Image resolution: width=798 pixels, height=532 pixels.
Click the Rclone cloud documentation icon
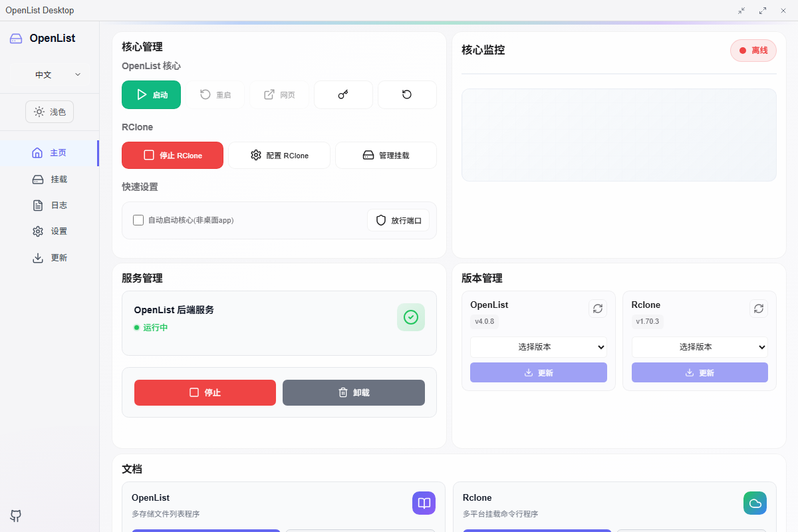[755, 503]
